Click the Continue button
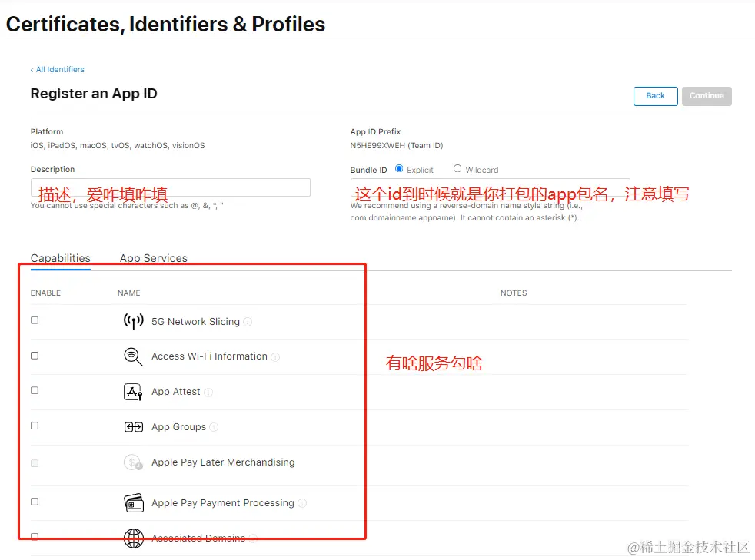 (707, 96)
